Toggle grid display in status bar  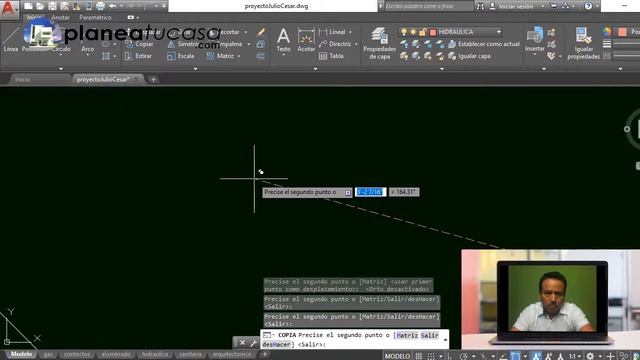[418, 356]
